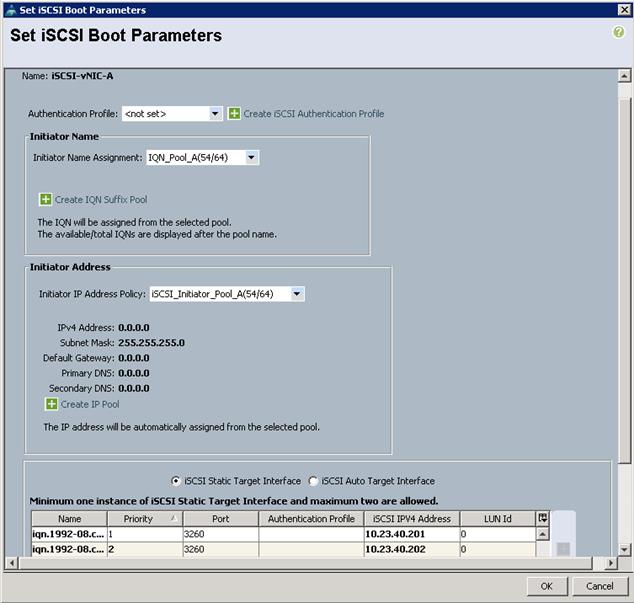This screenshot has width=634, height=603.
Task: Click the green plus icon for Create IQN Suffix Pool
Action: point(45,199)
